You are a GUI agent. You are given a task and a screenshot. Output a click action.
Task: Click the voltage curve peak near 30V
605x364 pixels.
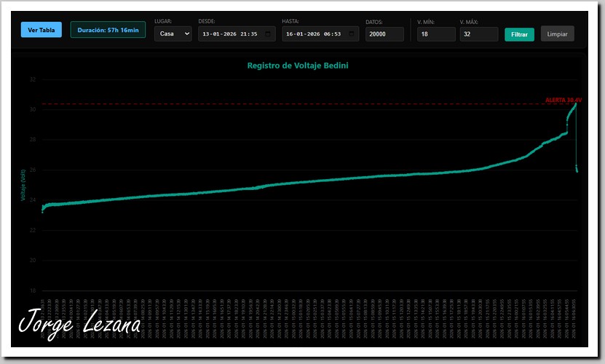575,104
